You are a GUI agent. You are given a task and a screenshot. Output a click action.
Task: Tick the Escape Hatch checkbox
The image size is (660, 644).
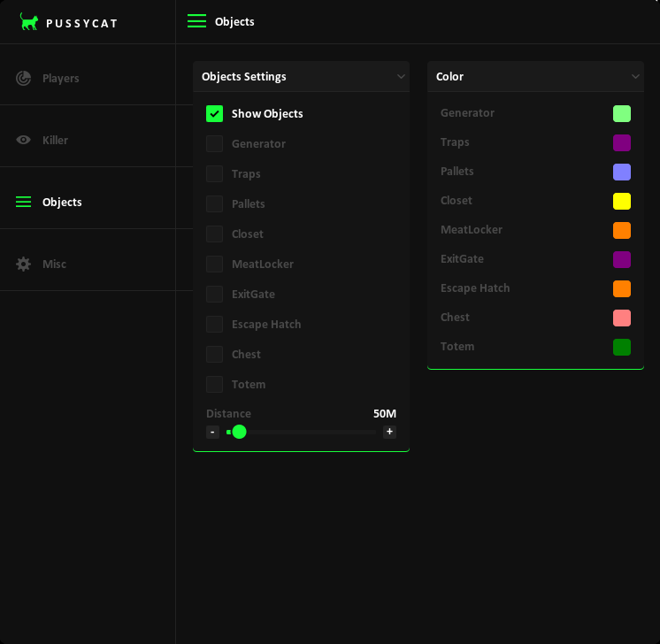214,324
